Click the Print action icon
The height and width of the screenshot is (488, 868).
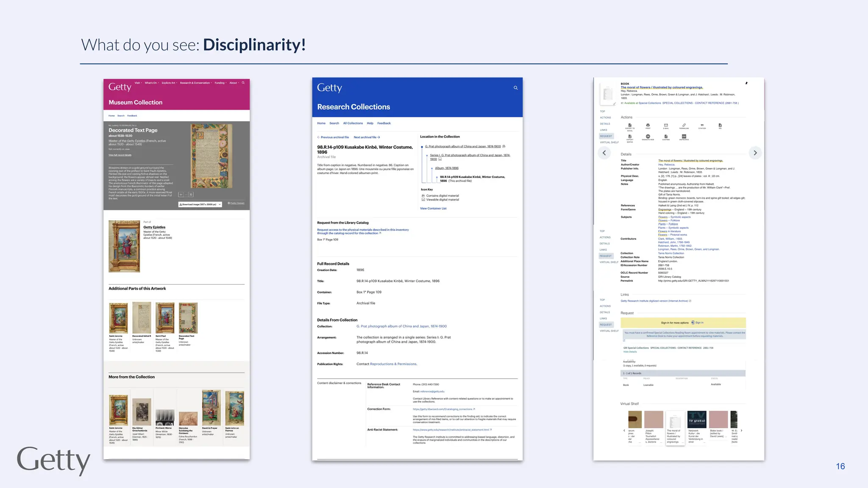648,126
